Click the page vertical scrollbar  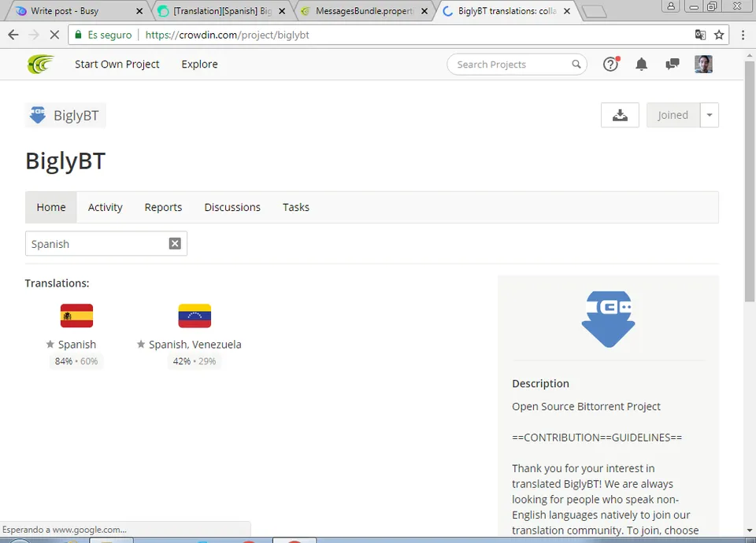pos(749,182)
